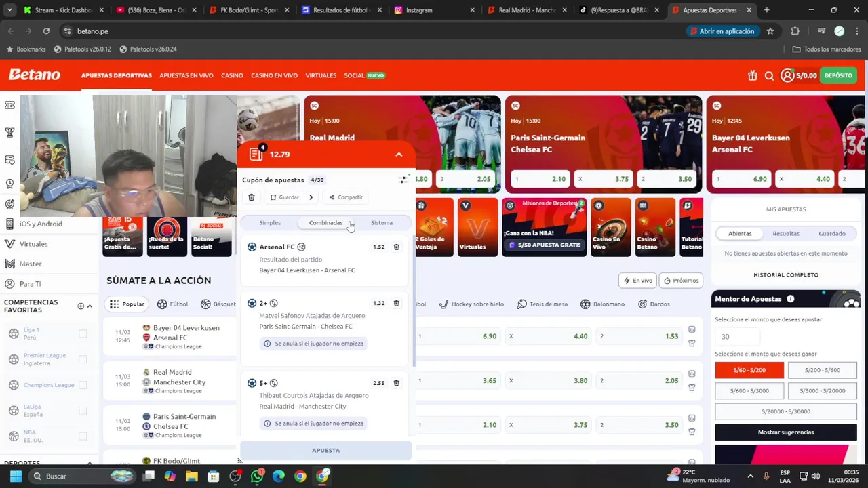Open the gift promotions icon in header
Screen dimensions: 868x488
point(752,76)
